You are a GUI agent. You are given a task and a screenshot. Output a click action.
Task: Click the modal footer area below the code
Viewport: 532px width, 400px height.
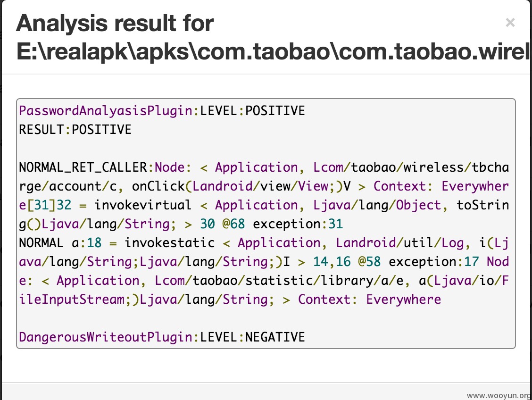coord(266,391)
